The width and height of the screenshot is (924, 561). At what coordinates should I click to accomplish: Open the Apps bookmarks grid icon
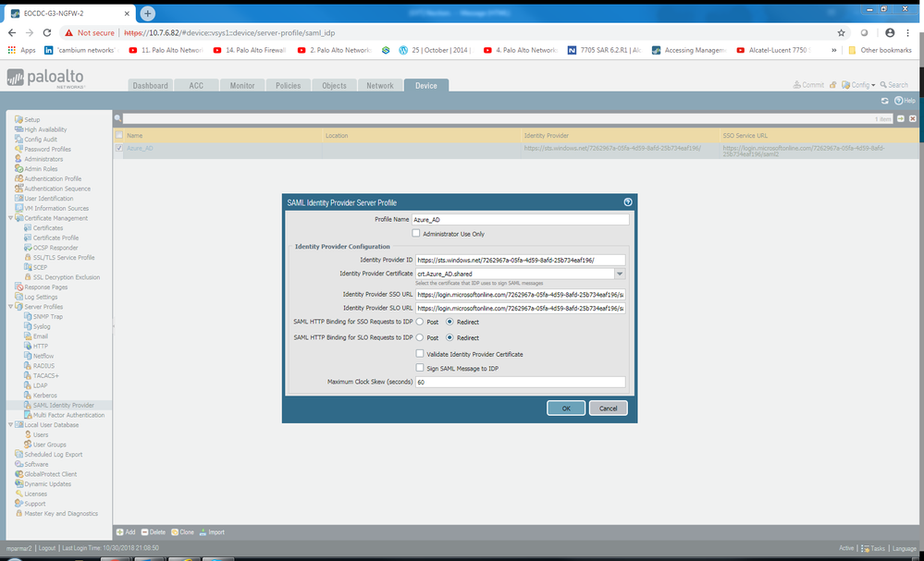(11, 50)
